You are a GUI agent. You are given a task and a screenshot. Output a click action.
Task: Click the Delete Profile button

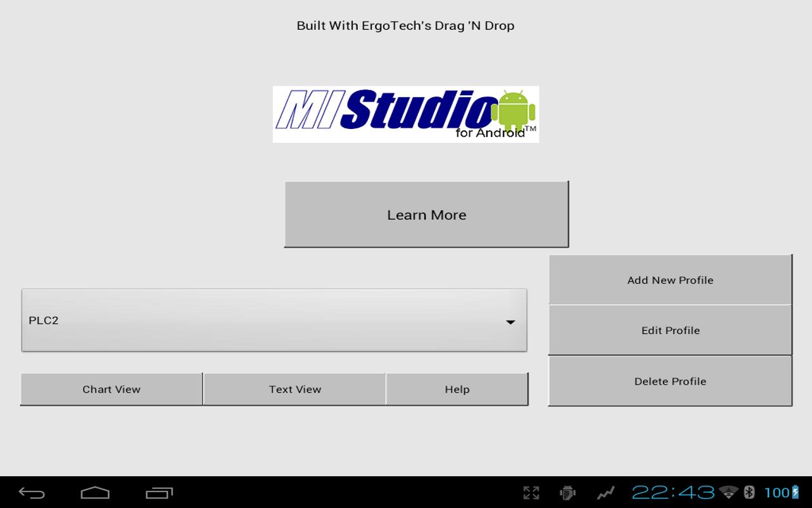tap(671, 381)
